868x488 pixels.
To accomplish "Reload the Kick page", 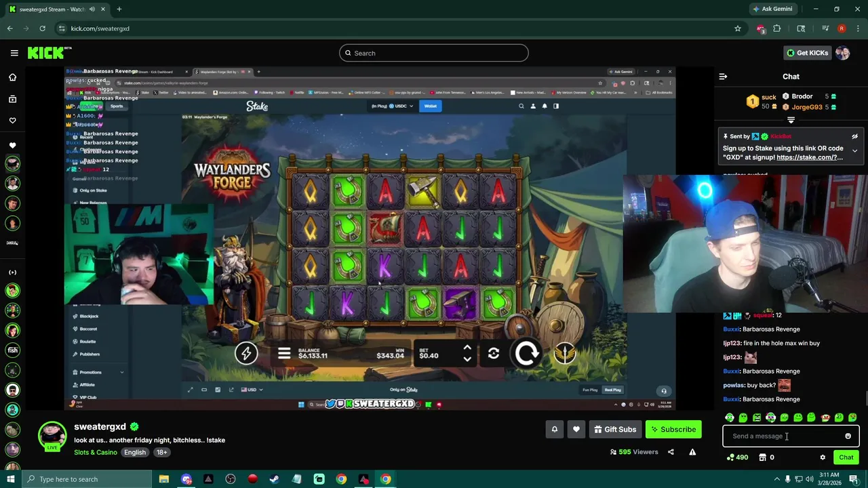I will (42, 28).
